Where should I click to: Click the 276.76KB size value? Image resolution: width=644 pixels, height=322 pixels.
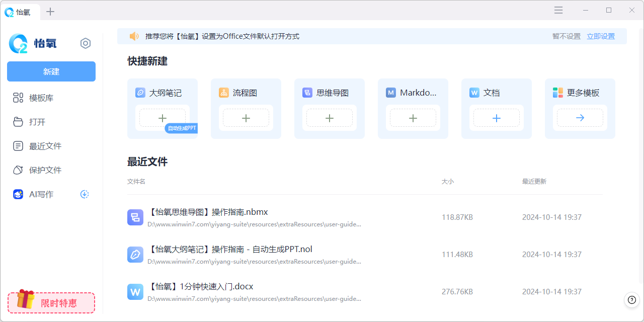457,292
